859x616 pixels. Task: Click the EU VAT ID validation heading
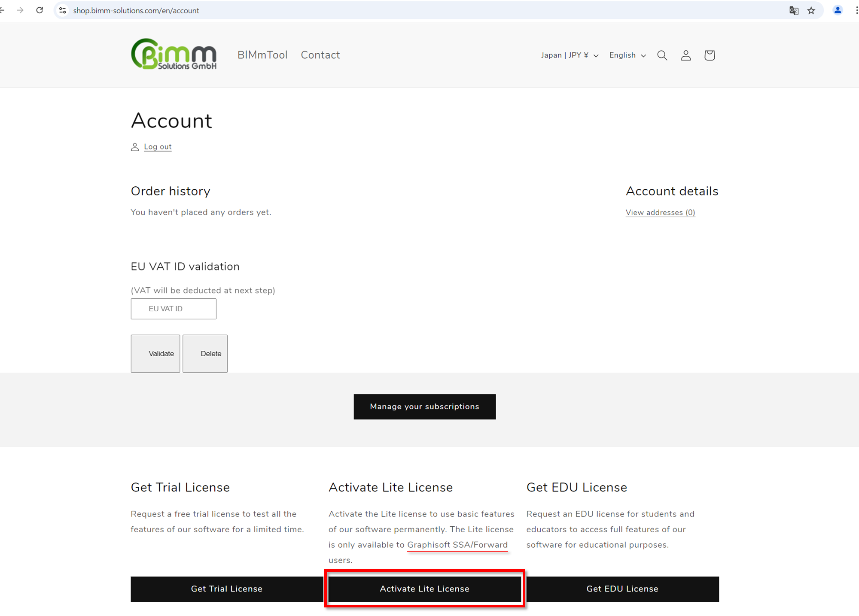point(185,267)
